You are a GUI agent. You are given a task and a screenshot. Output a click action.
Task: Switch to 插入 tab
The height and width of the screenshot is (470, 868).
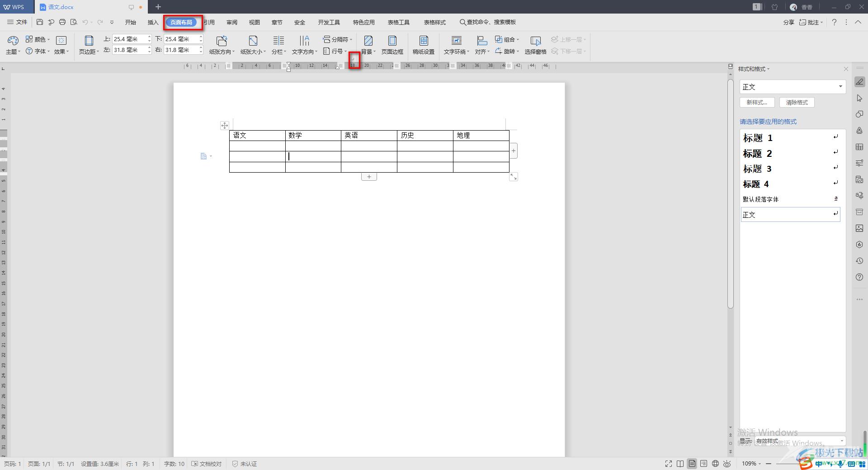[x=153, y=22]
